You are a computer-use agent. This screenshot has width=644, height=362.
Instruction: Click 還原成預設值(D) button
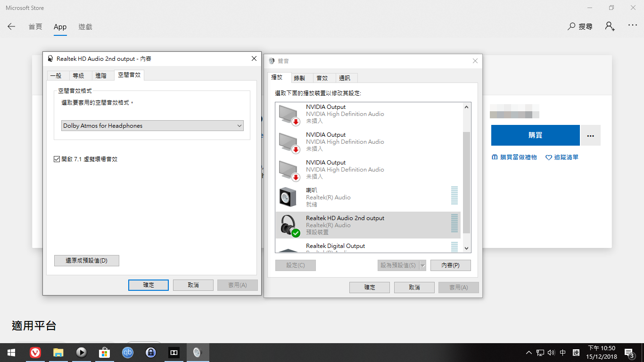tap(87, 261)
